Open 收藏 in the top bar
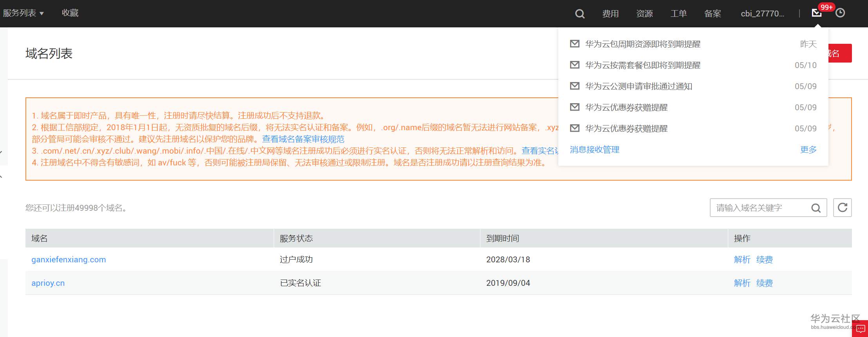Viewport: 868px width, 337px height. 70,13
